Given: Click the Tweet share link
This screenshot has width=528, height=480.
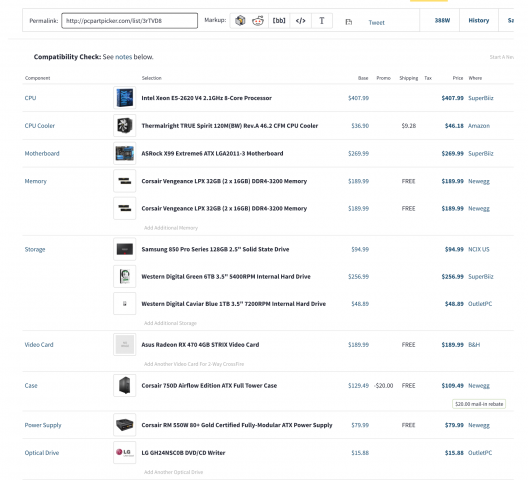Looking at the screenshot, I should (376, 23).
